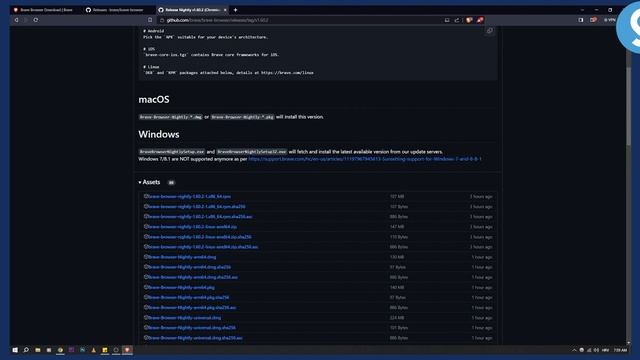
Task: Click the BraveBrowserNightlySetup.exe code text
Action: [x=171, y=152]
